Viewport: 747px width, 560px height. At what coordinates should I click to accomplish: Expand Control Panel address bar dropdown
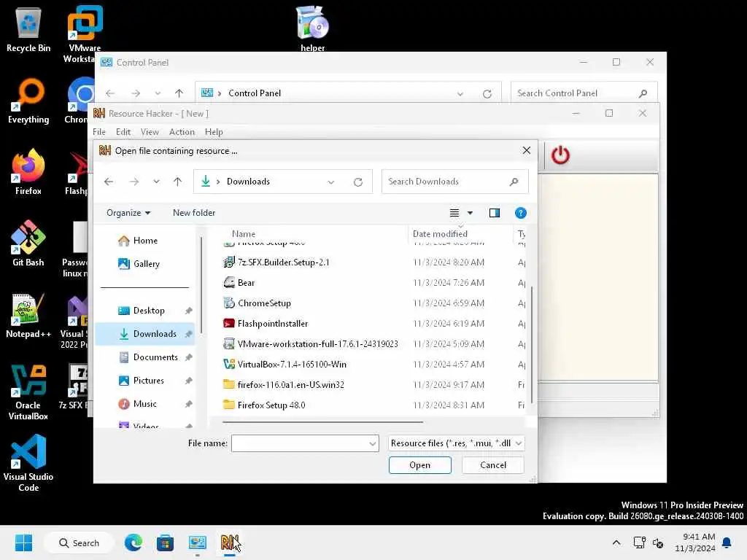pos(460,93)
